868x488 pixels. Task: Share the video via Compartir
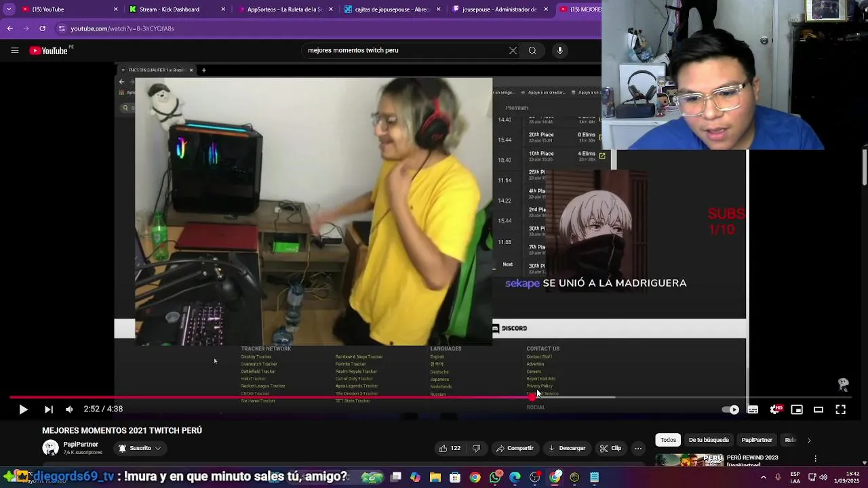point(514,448)
